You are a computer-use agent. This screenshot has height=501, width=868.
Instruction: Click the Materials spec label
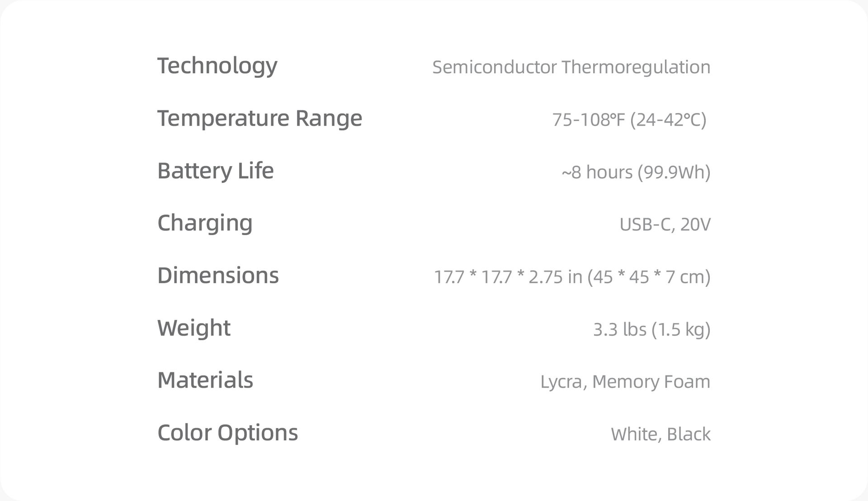205,380
